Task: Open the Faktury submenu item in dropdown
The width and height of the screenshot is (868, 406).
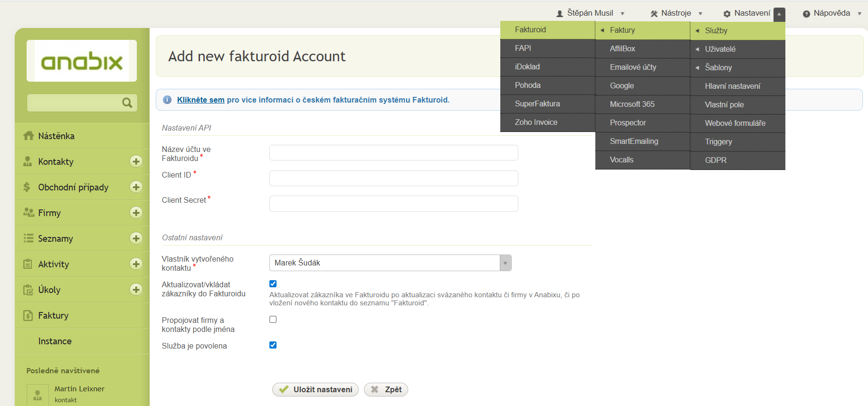Action: click(643, 30)
